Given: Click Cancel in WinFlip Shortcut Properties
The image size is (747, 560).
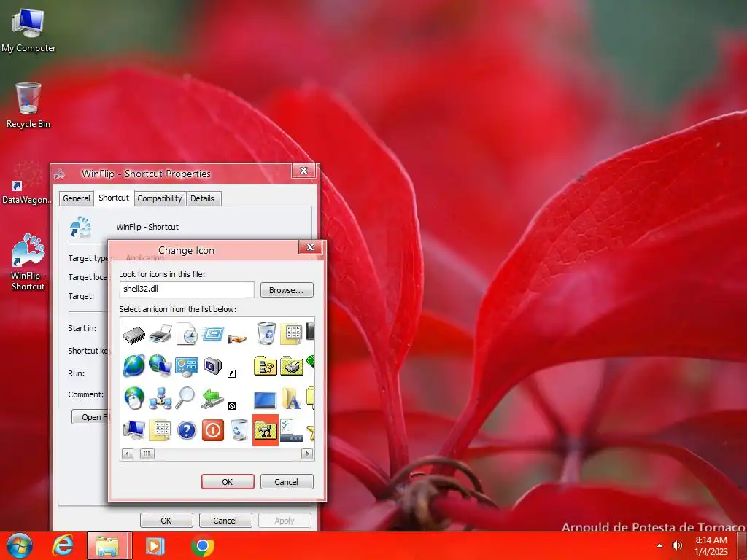Looking at the screenshot, I should pos(225,521).
